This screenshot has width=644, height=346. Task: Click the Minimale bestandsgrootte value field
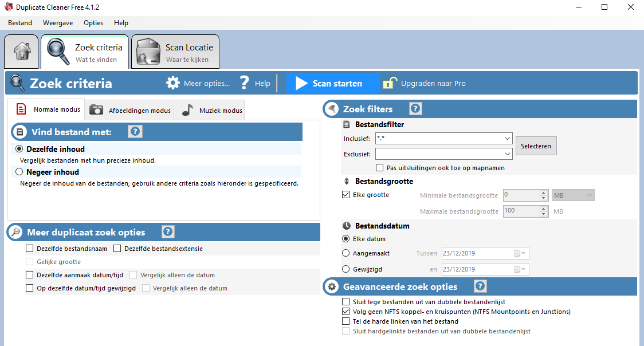coord(521,195)
